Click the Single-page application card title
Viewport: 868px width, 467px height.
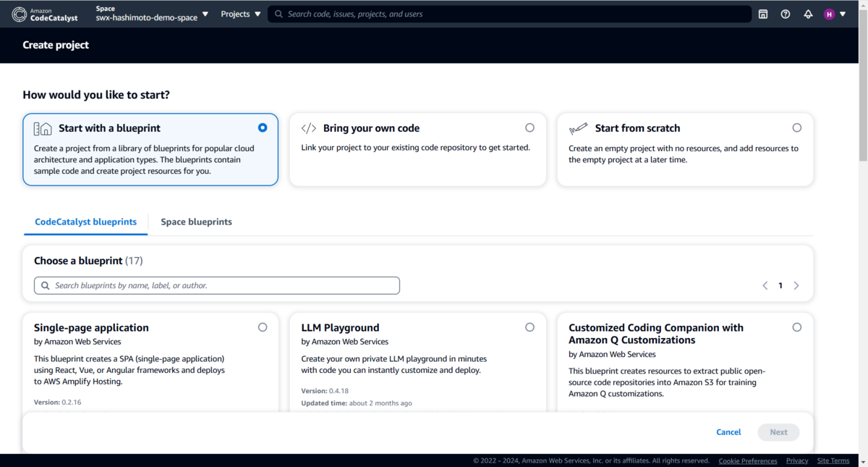(91, 327)
